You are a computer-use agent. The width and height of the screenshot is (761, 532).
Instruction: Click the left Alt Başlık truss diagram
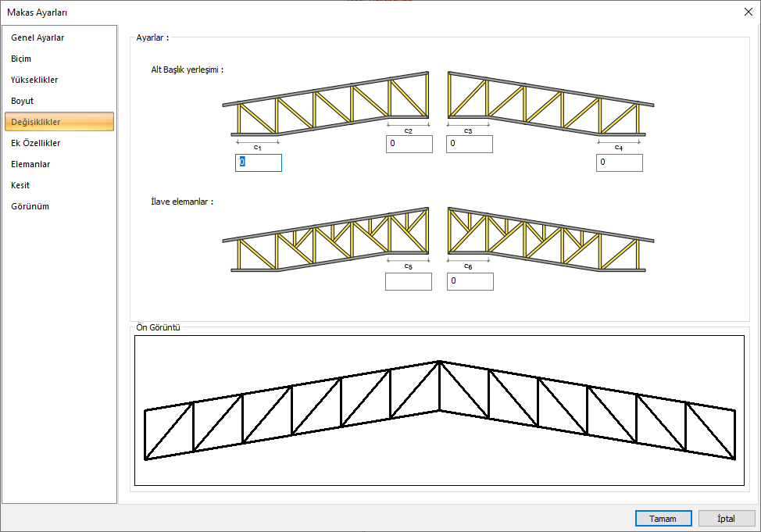coord(326,105)
